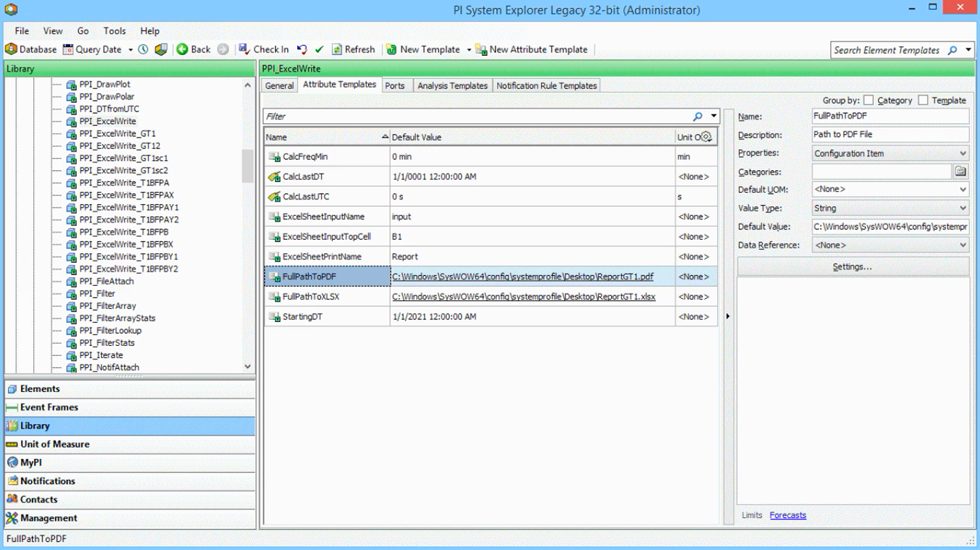Click the Refresh toolbar icon
This screenshot has width=980, height=550.
click(337, 50)
